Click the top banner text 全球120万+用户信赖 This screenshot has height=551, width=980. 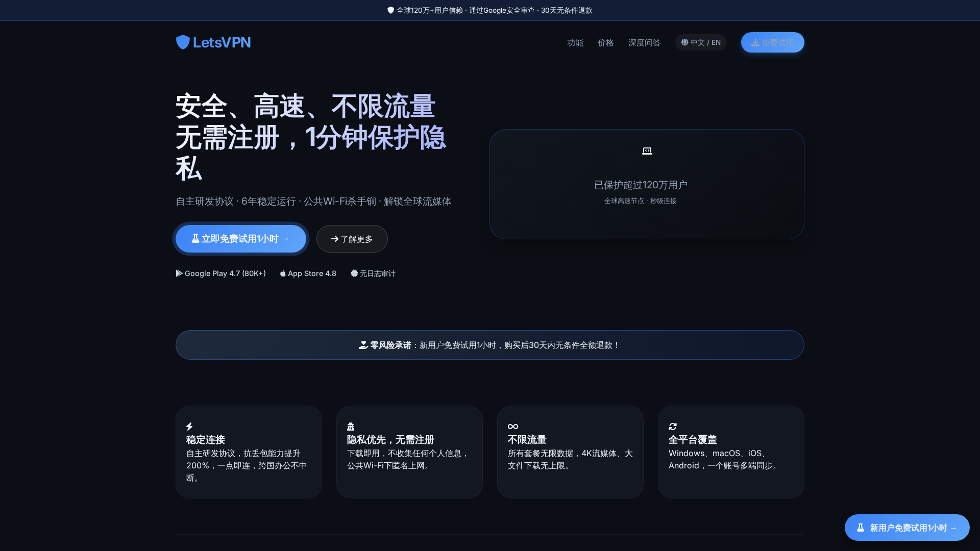pos(429,10)
